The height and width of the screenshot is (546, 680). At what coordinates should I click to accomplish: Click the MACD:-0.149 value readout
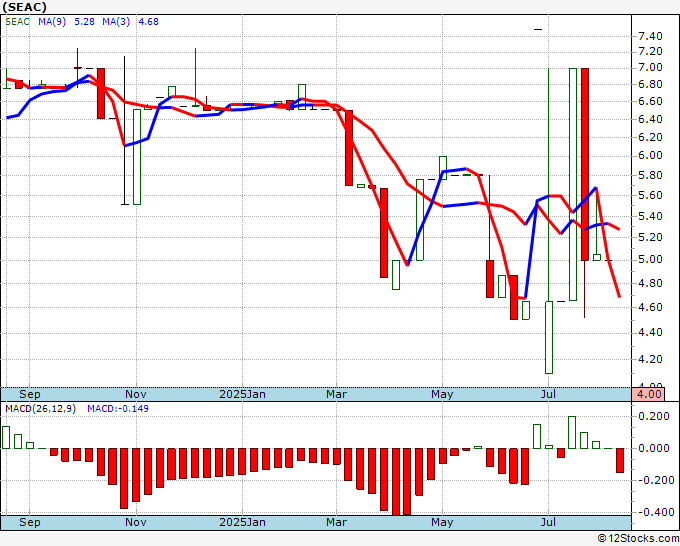click(118, 409)
